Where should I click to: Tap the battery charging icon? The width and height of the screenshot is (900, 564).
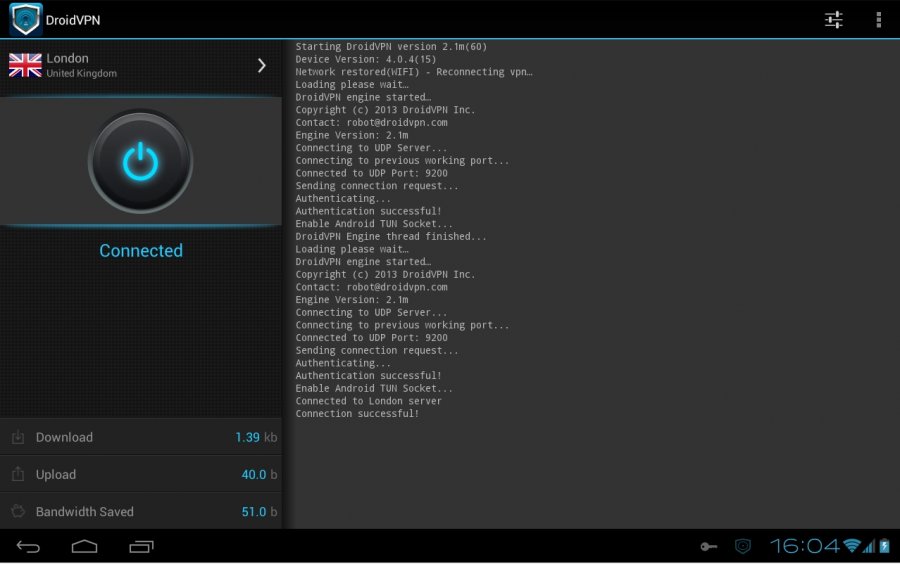[x=885, y=546]
